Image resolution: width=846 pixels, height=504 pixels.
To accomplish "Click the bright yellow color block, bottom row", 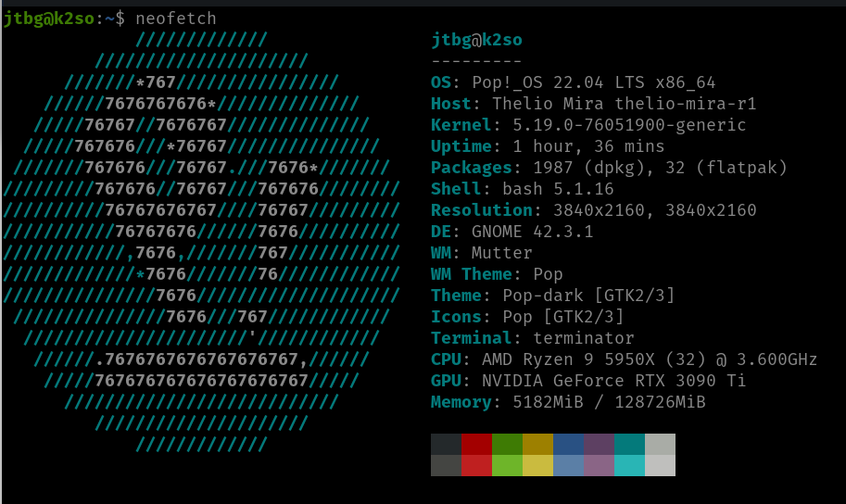I will (538, 465).
